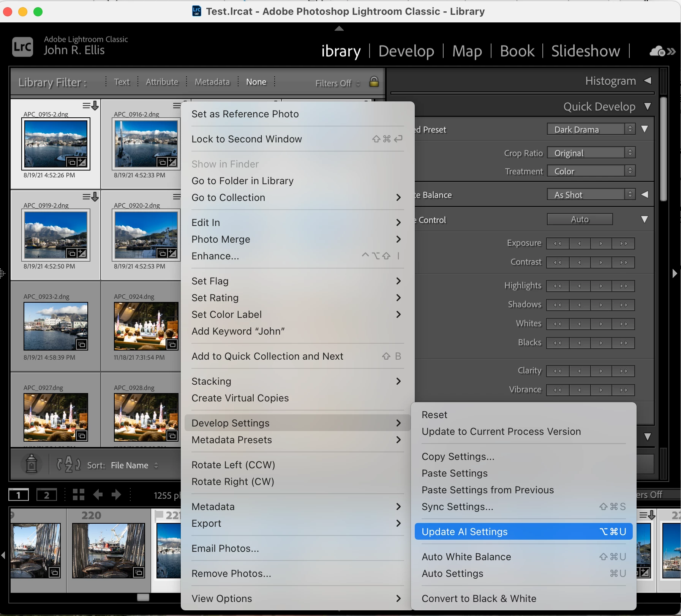Open the Crop Ratio Original dropdown

tap(591, 153)
